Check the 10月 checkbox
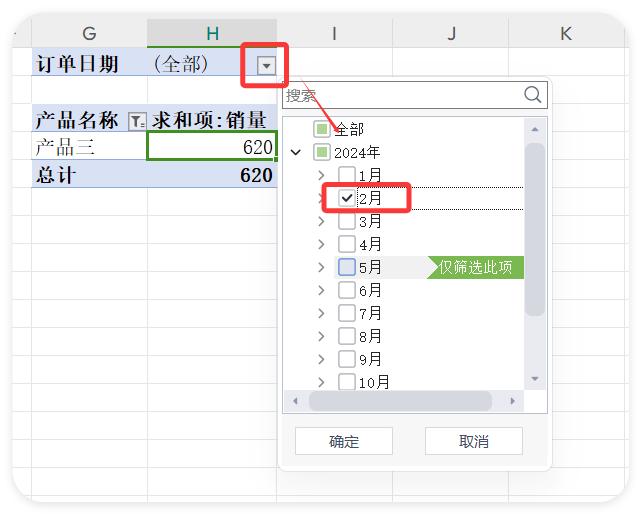 [347, 382]
